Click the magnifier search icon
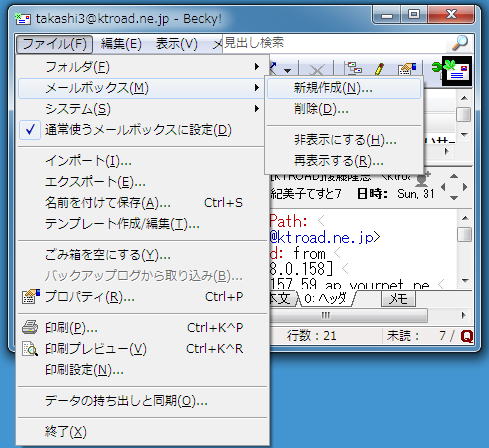 click(x=460, y=43)
